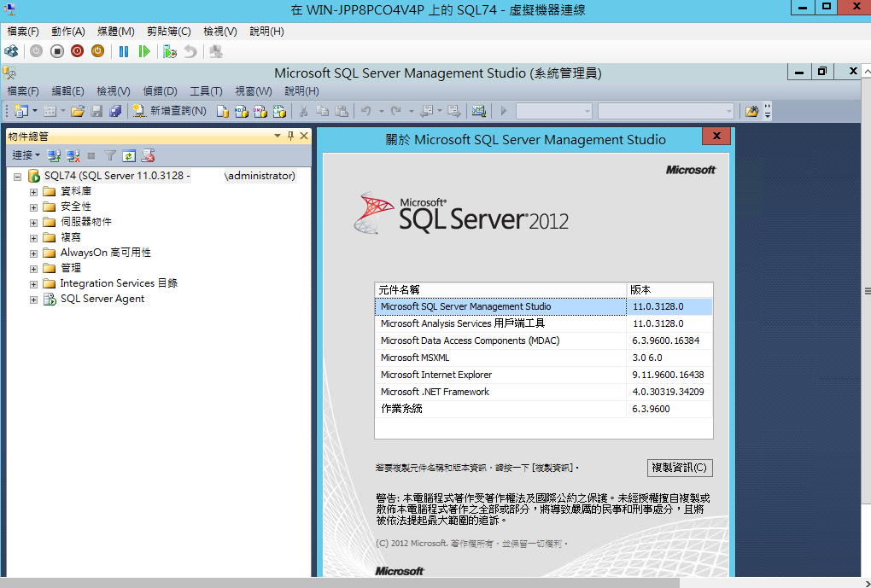This screenshot has width=871, height=588.
Task: Click the Open File folder icon
Action: pos(77,111)
